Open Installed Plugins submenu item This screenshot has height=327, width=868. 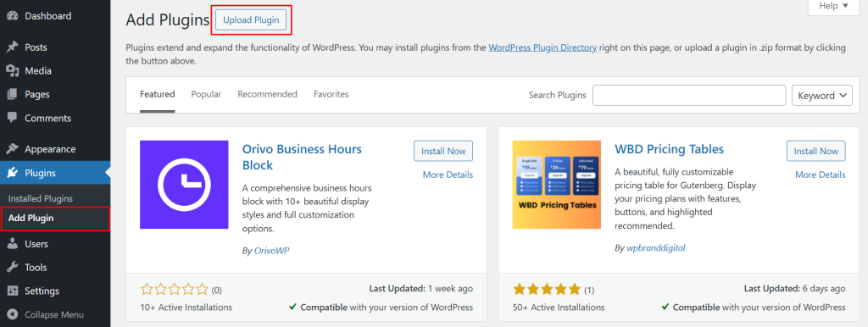[41, 198]
